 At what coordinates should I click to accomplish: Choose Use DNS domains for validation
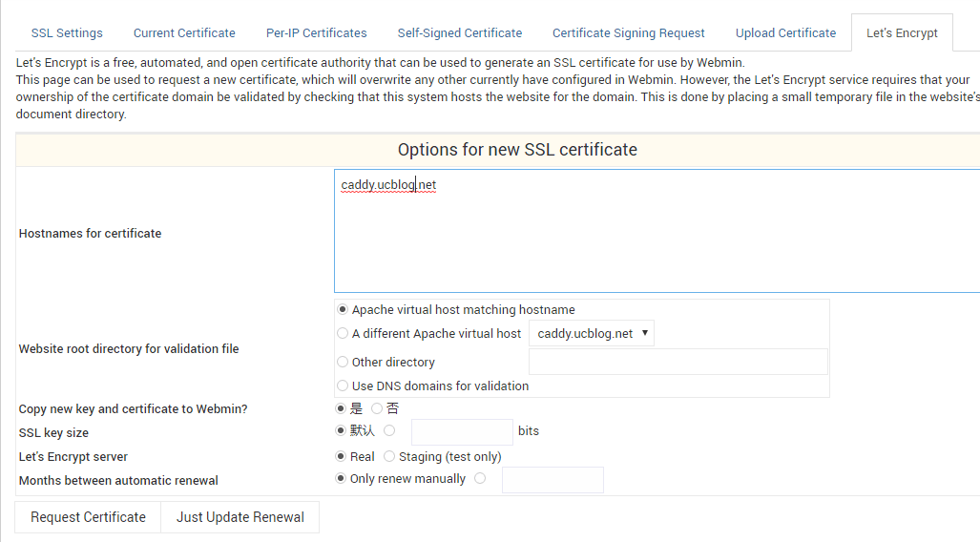click(x=343, y=386)
